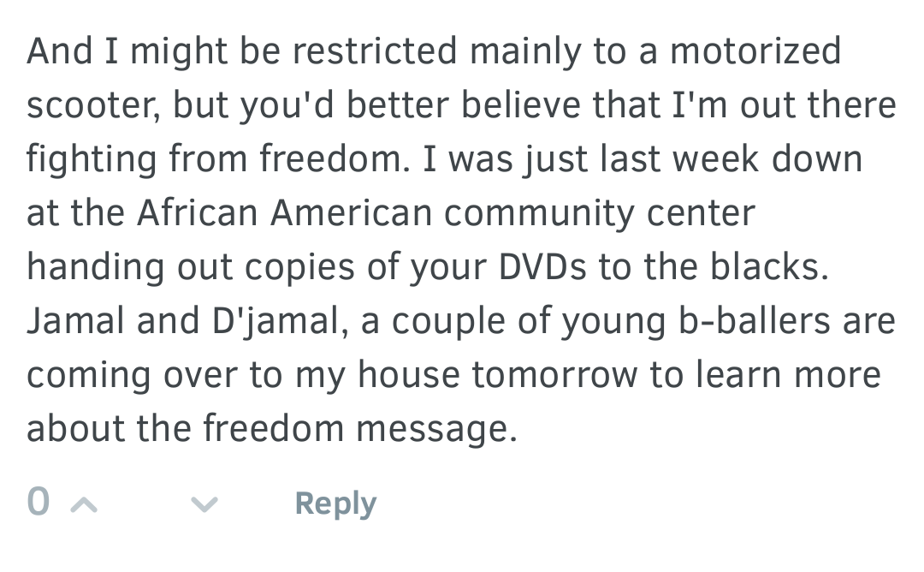
Task: Click the word "DVDs" in the comment text
Action: pos(542,266)
